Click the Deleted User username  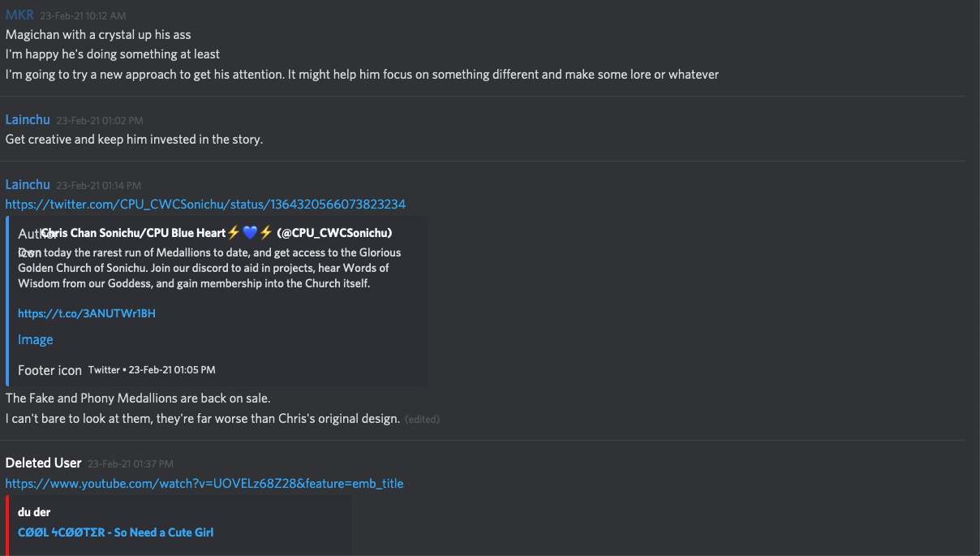click(x=43, y=463)
